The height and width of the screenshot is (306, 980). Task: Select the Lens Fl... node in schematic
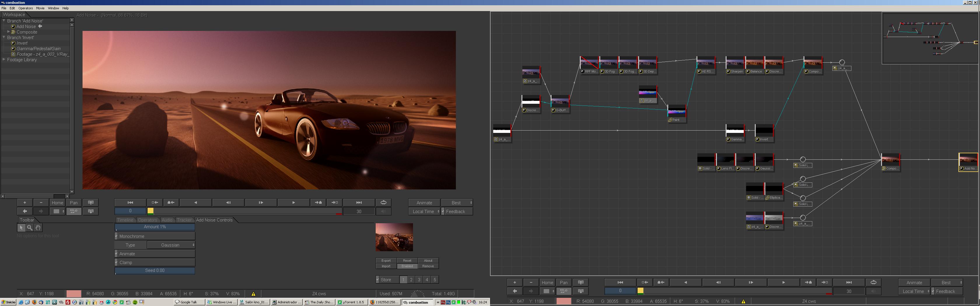coord(725,162)
